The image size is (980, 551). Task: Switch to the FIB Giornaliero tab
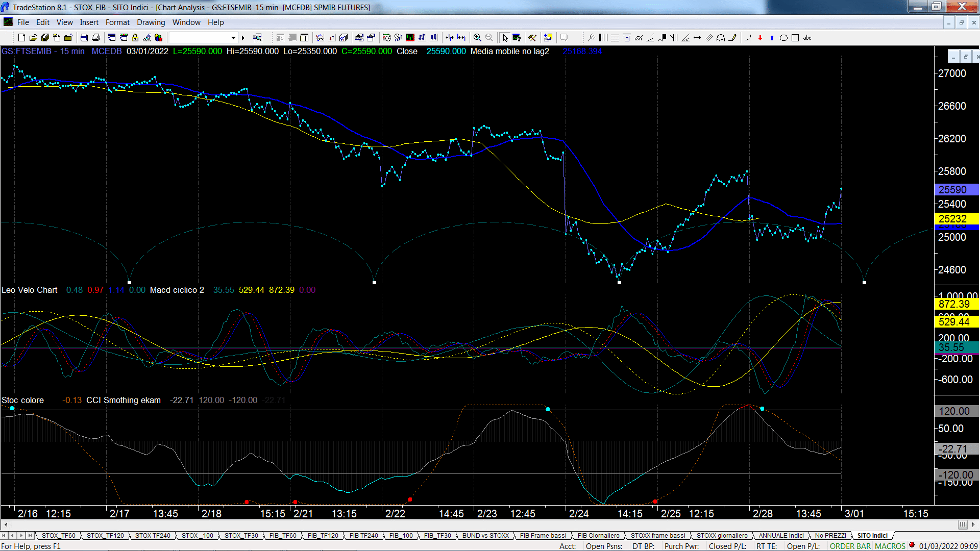[x=598, y=536]
